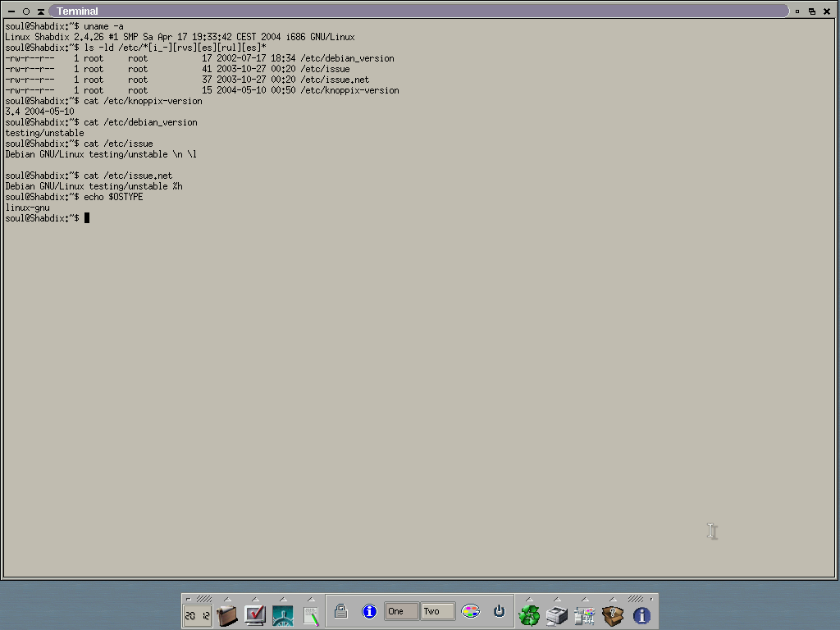Switch to workspace Two
The image size is (840, 630).
[x=438, y=611]
